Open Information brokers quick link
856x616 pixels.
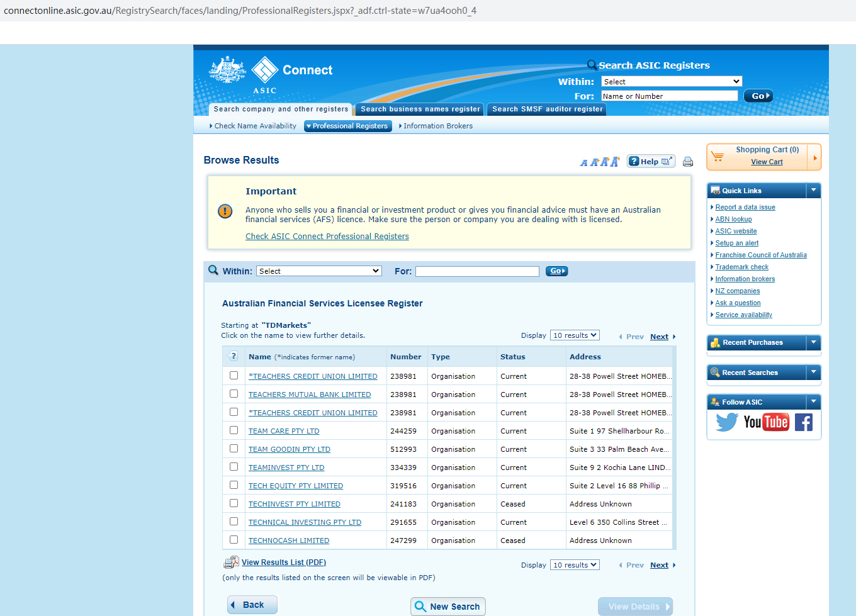(x=745, y=279)
